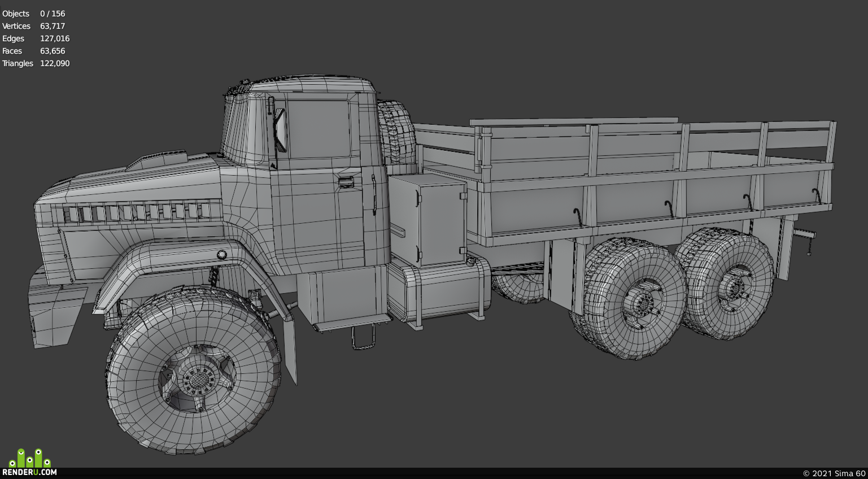
Task: Select the Vertices 63,717 statistic line
Action: point(33,26)
